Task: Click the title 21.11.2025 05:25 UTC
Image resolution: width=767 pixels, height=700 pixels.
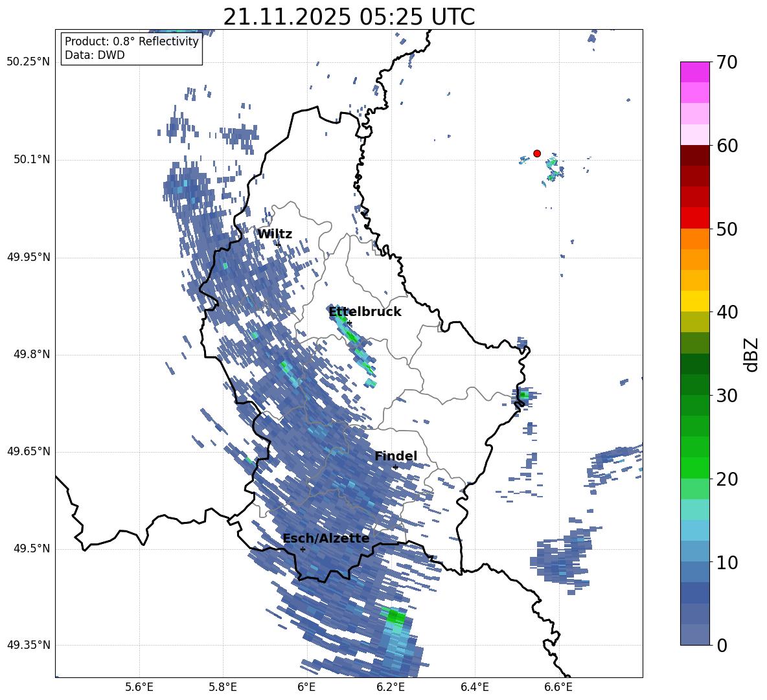Action: coord(349,17)
